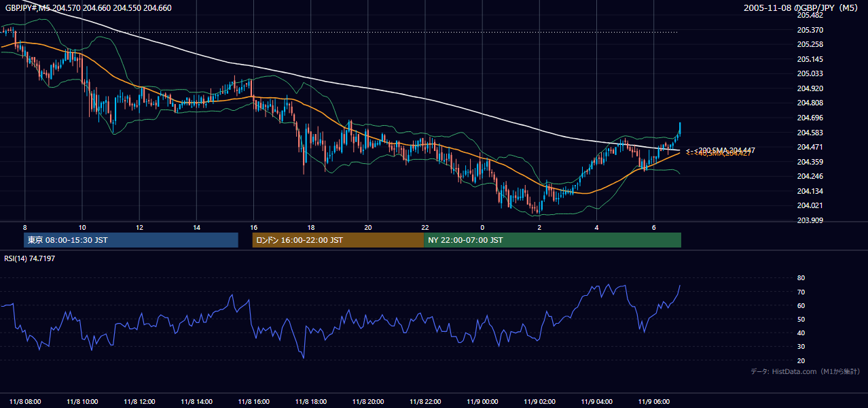Click hour label 0 under the price chart
Viewport: 868px width, 408px height.
coord(482,227)
